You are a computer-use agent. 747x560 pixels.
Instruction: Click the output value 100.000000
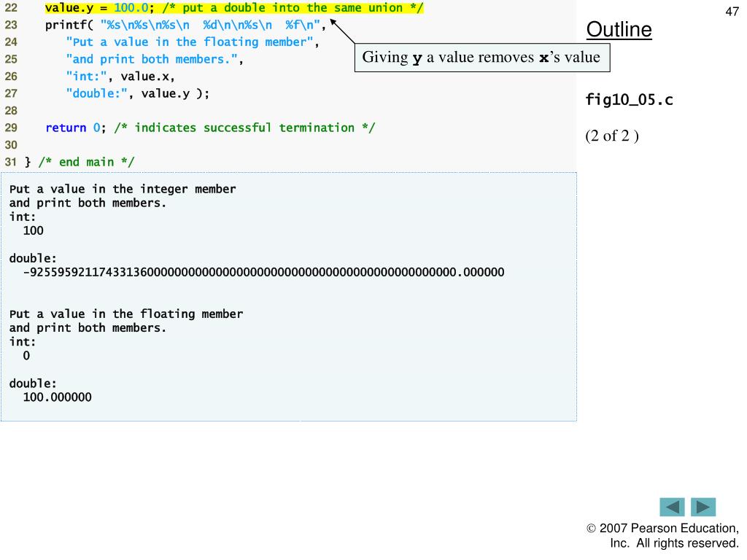(x=57, y=397)
